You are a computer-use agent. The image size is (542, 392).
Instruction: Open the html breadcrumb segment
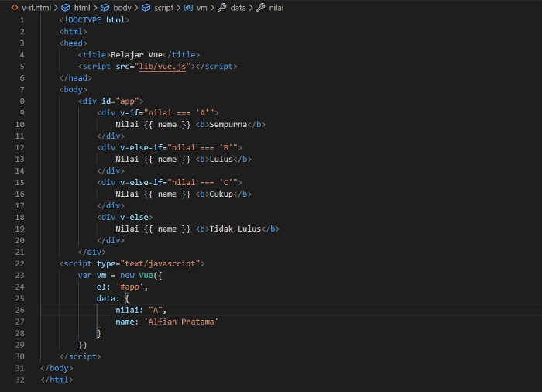[x=82, y=8]
